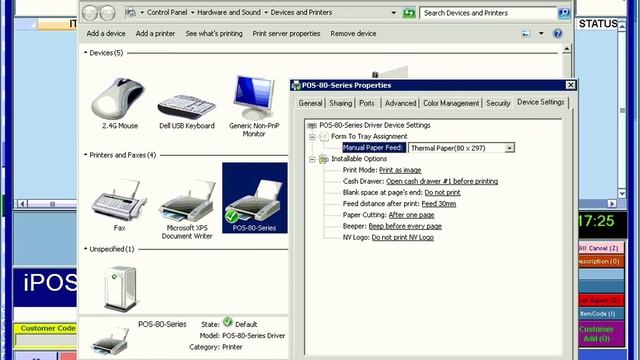Click Remove device

point(353,33)
